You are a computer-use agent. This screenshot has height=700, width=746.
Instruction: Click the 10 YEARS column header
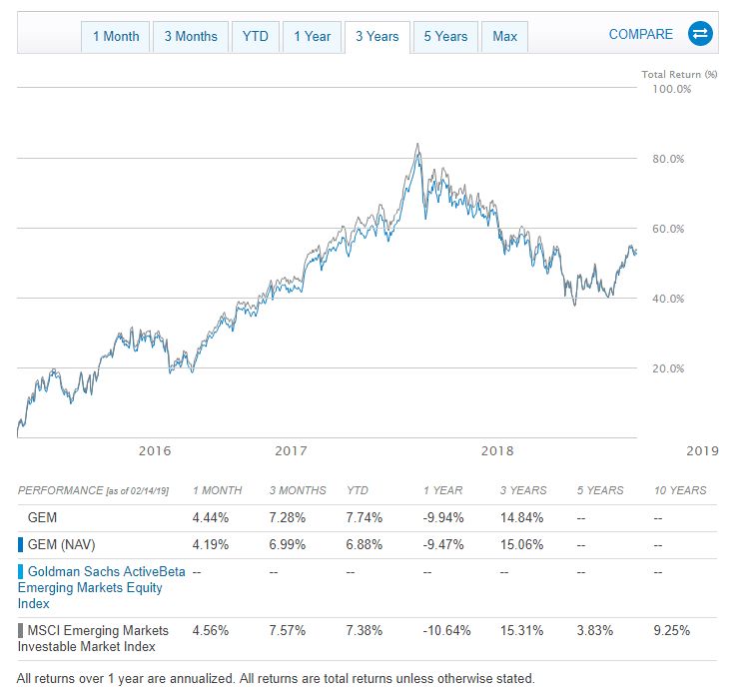pyautogui.click(x=680, y=490)
